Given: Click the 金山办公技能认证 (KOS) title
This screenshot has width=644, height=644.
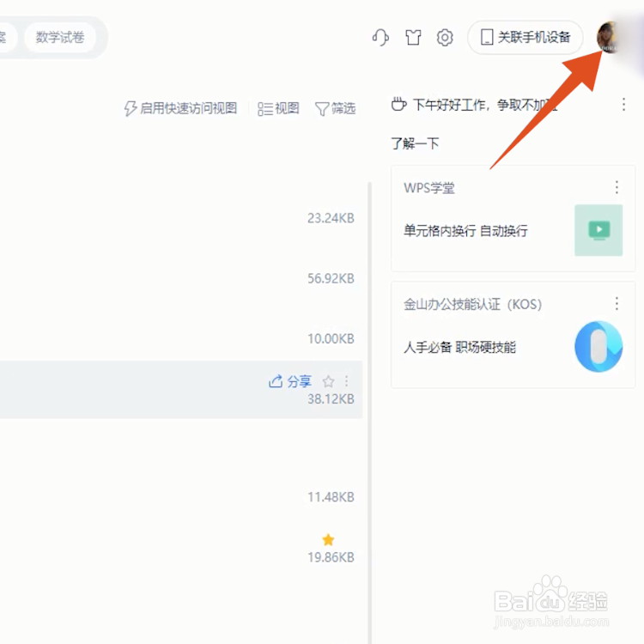Looking at the screenshot, I should pyautogui.click(x=472, y=304).
